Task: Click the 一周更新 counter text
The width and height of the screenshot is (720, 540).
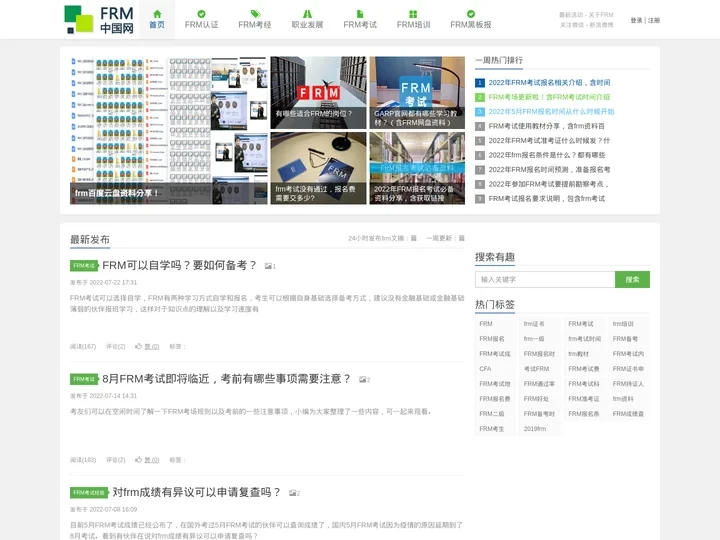Action: (445, 238)
